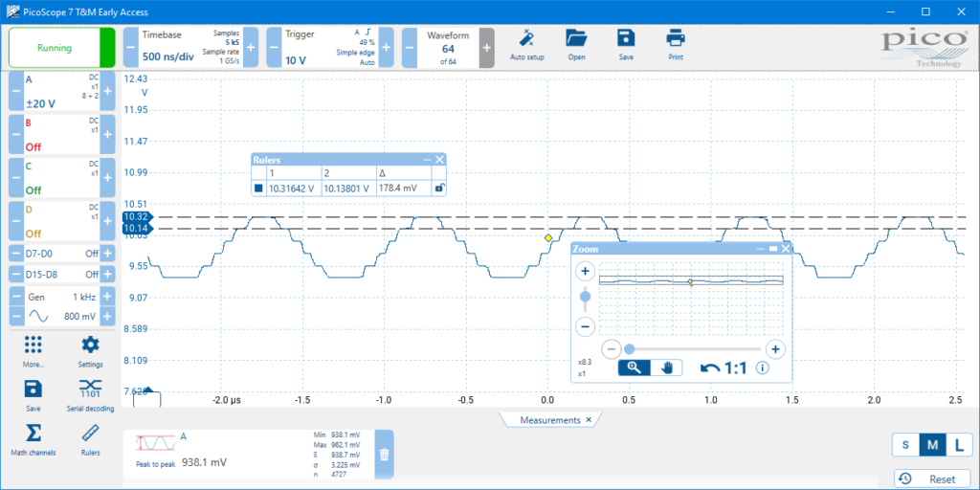Click the yellow trigger diamond marker
The width and height of the screenshot is (980, 490).
(548, 238)
